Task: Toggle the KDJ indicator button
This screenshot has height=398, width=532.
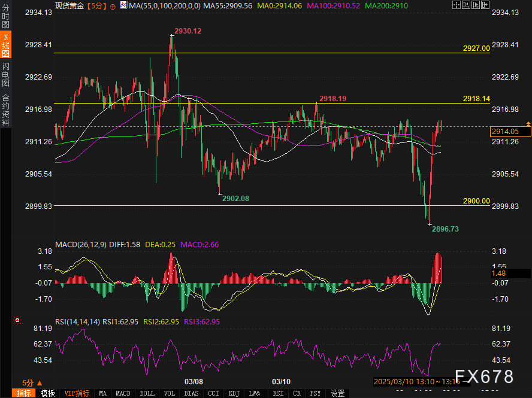Action: (232, 393)
